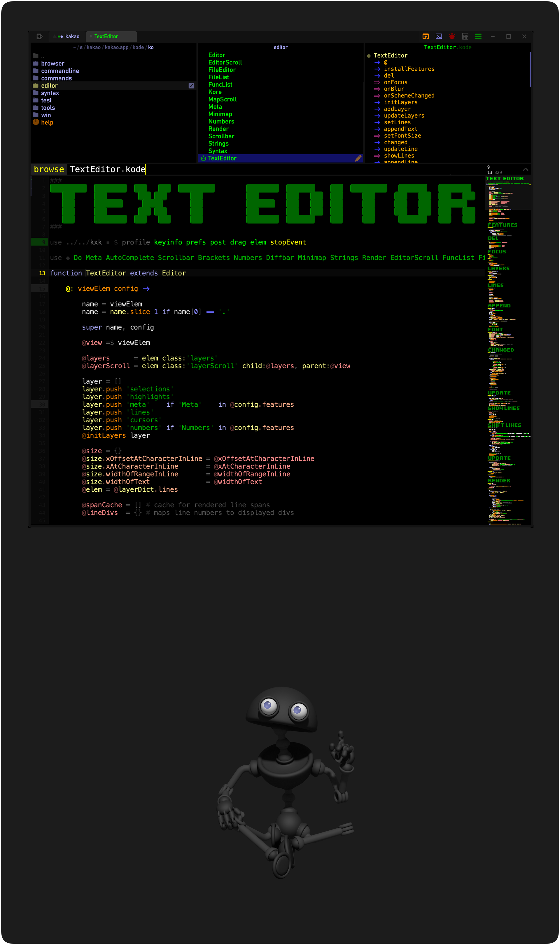The height and width of the screenshot is (945, 560).
Task: Open the EditorScroll file
Action: [x=225, y=63]
